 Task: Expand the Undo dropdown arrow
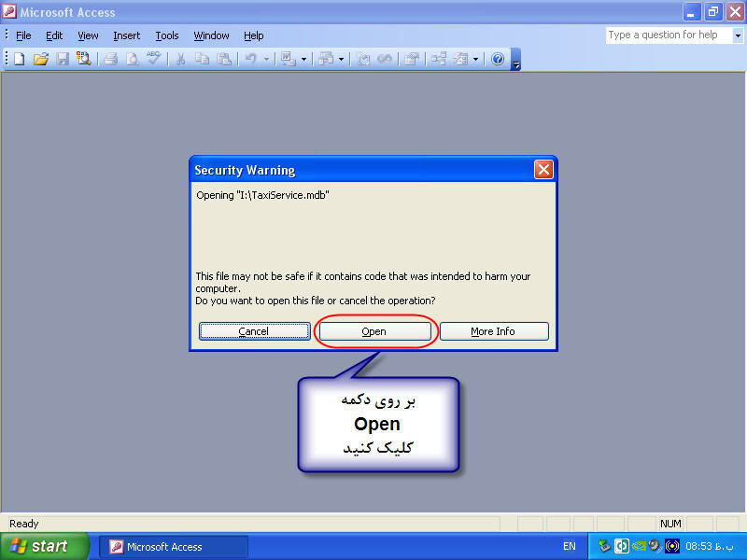[x=266, y=59]
